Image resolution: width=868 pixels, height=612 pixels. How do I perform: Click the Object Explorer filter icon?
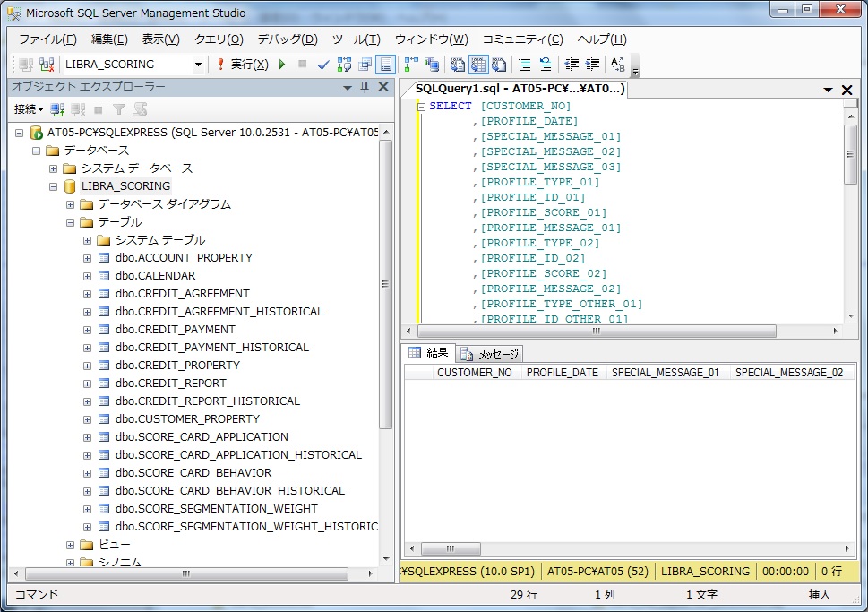click(119, 109)
